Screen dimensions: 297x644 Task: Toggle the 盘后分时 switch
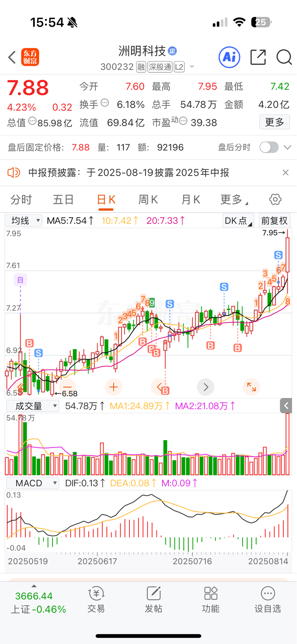[269, 147]
